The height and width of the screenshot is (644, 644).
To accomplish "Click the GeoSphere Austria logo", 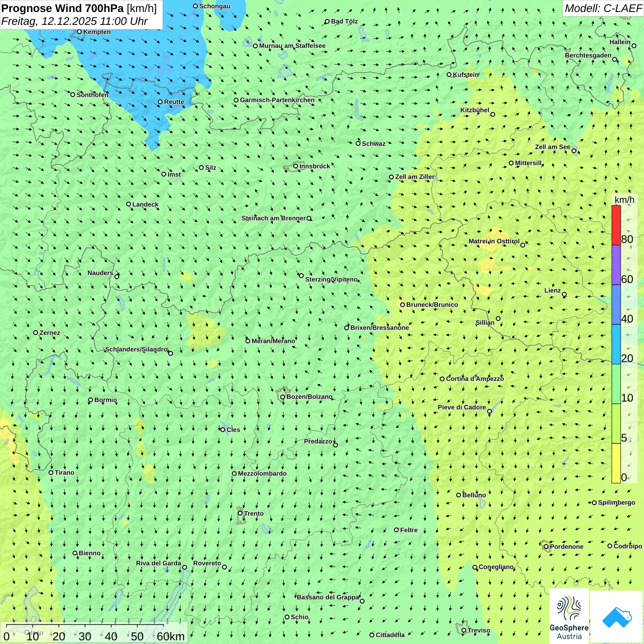I will click(x=569, y=616).
